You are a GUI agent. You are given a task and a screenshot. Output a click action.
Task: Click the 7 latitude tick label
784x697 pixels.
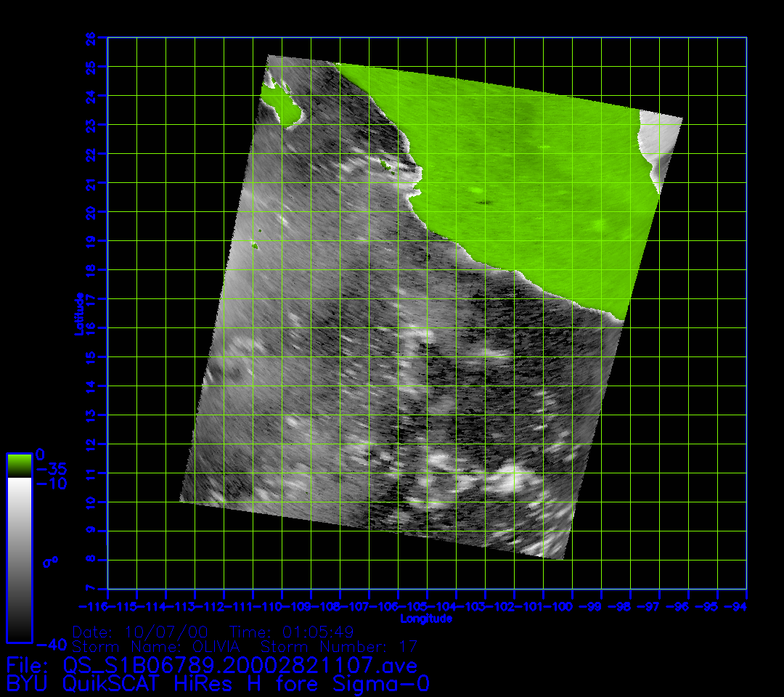(90, 588)
